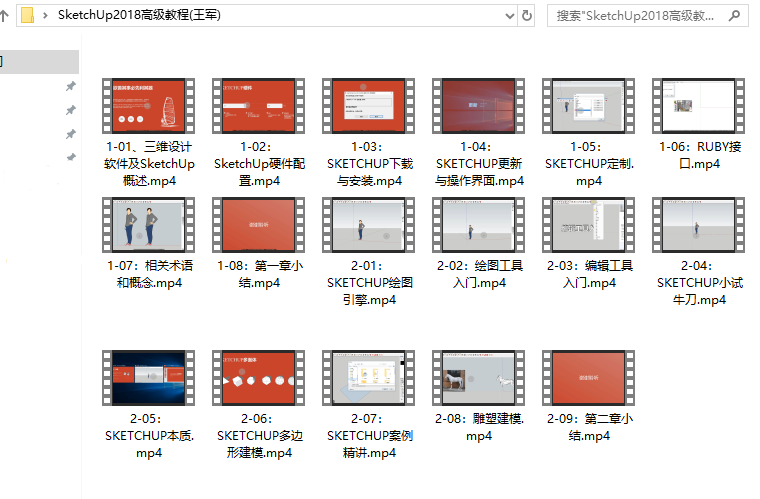Click file name 1-05: SKETCHUP定制.mp4
The width and height of the screenshot is (760, 499).
click(x=589, y=164)
